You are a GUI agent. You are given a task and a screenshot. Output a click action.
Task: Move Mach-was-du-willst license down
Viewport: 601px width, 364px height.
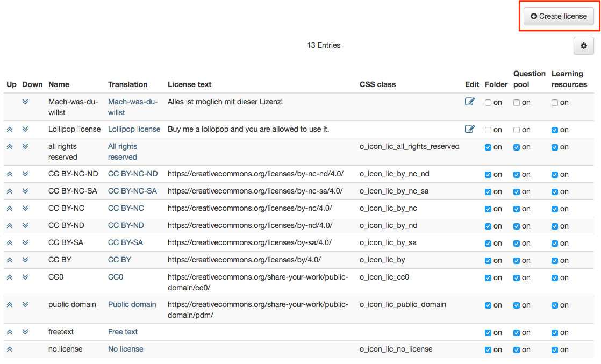[x=25, y=102]
